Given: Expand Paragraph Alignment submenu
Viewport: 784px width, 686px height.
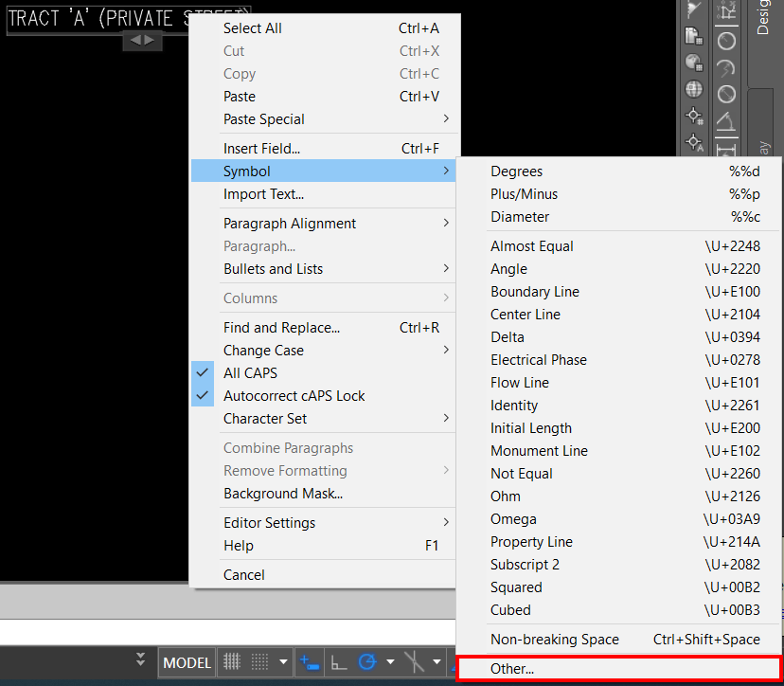Looking at the screenshot, I should pyautogui.click(x=323, y=224).
